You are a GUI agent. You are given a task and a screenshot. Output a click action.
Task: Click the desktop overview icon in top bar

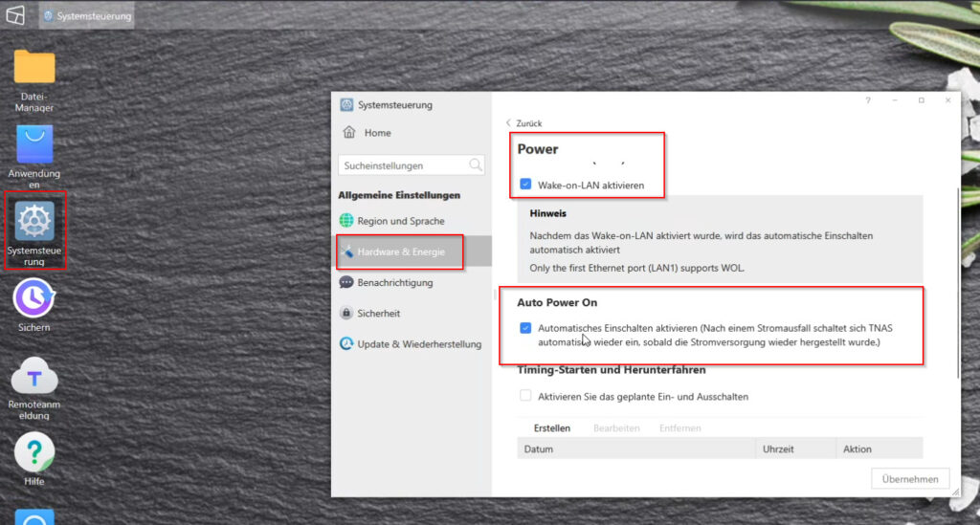(x=15, y=14)
